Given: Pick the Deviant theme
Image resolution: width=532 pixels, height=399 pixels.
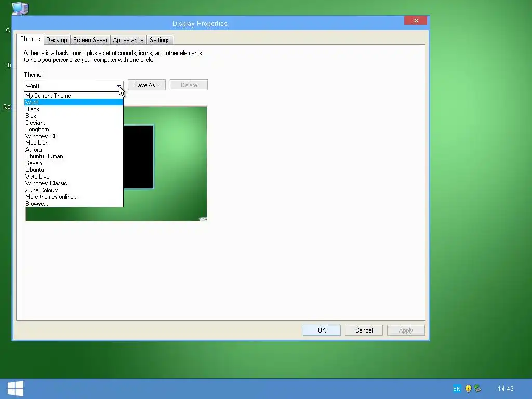Looking at the screenshot, I should click(x=74, y=123).
